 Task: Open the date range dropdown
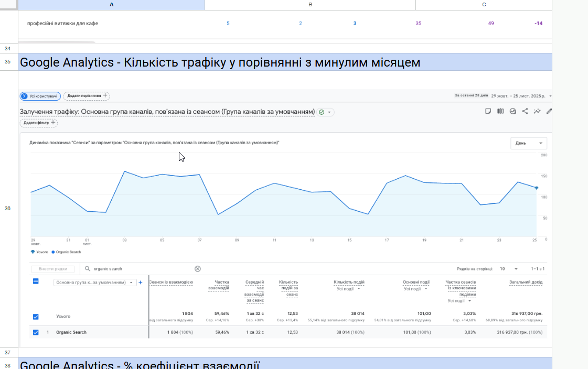click(x=550, y=96)
